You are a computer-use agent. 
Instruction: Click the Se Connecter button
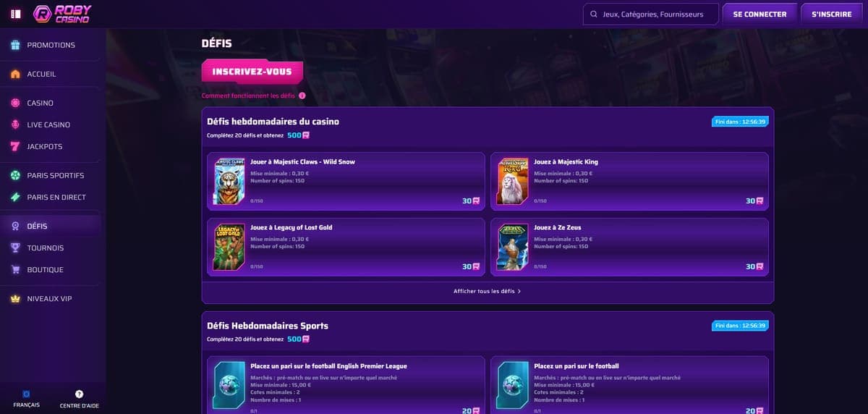tap(759, 14)
